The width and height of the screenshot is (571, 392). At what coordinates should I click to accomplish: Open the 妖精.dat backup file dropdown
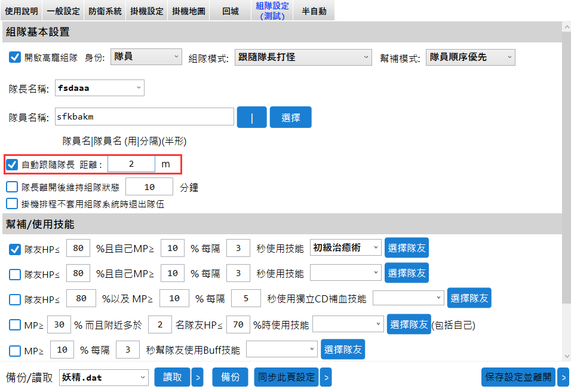tap(103, 377)
